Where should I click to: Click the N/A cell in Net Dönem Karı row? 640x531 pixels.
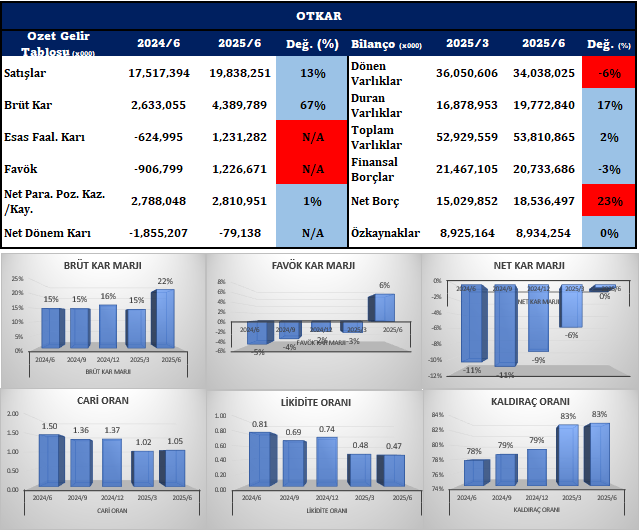pyautogui.click(x=312, y=232)
